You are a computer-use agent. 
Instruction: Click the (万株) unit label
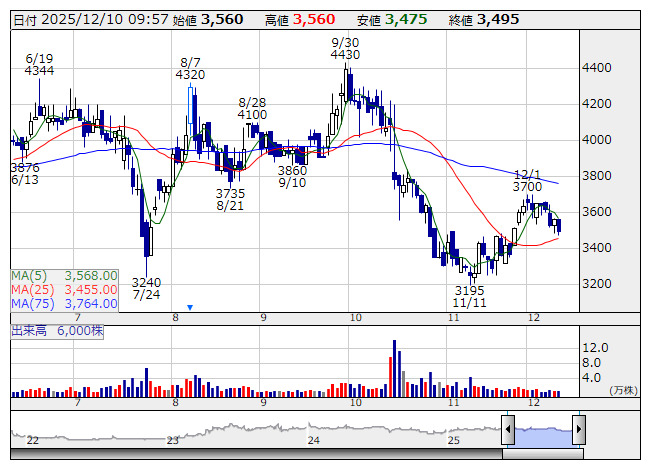[623, 390]
